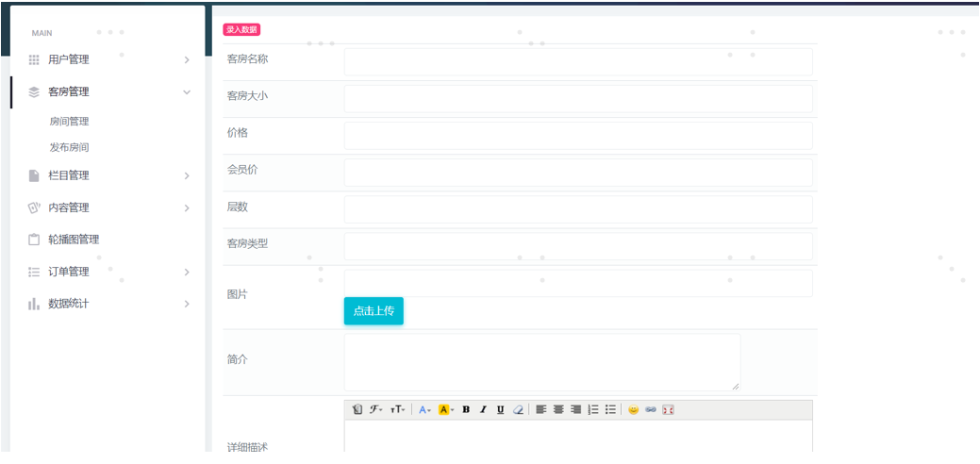The image size is (980, 464).
Task: Expand the 栏目管理 submenu chevron
Action: click(x=186, y=175)
